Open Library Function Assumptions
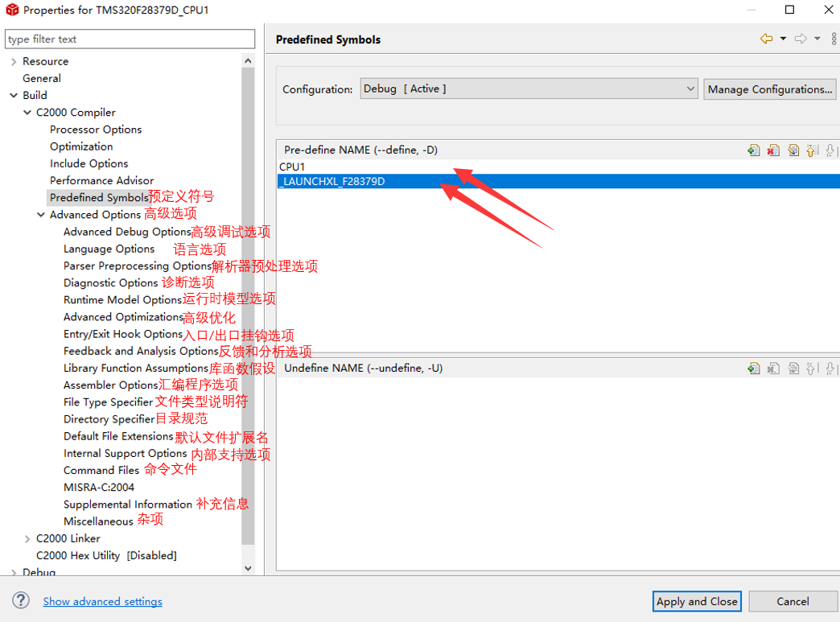This screenshot has height=622, width=840. [135, 369]
